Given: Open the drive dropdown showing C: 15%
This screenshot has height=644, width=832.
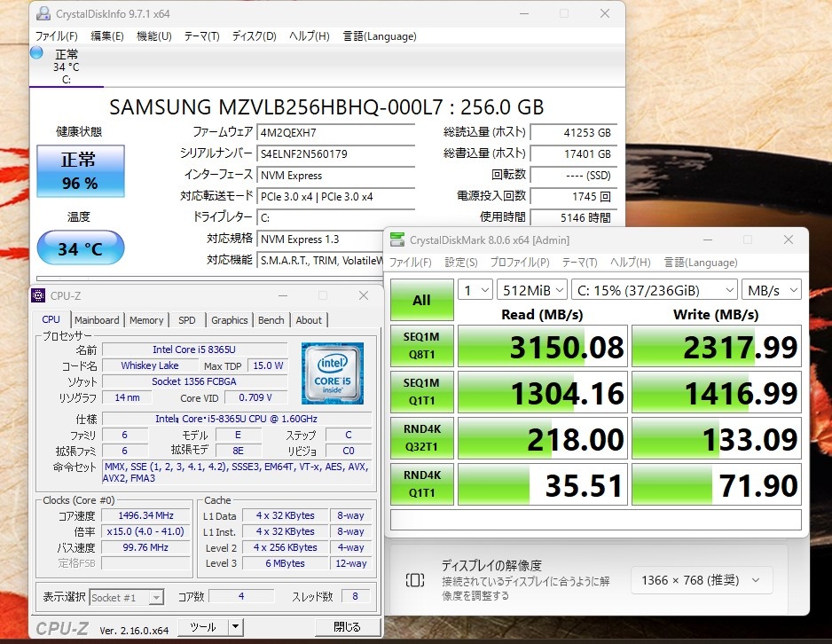Looking at the screenshot, I should coord(655,290).
